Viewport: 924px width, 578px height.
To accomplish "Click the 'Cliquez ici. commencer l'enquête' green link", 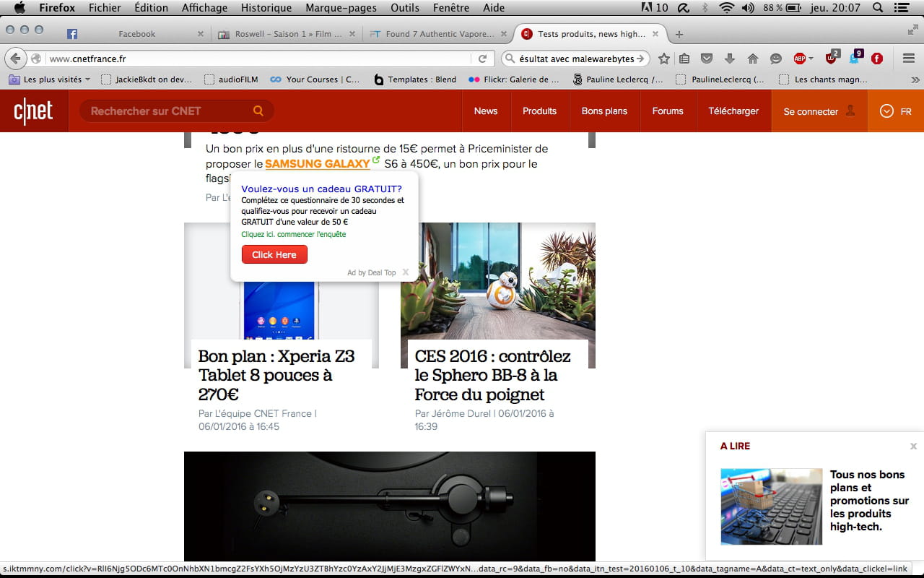I will coord(293,234).
